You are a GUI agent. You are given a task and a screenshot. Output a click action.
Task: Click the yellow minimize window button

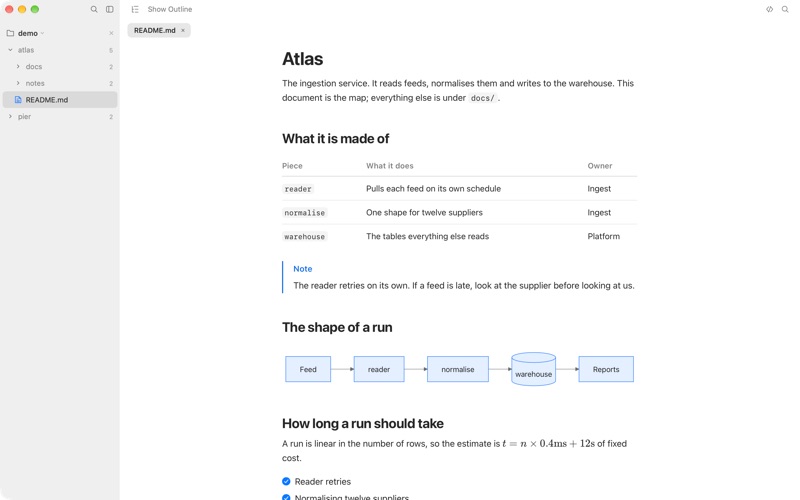[x=22, y=9]
